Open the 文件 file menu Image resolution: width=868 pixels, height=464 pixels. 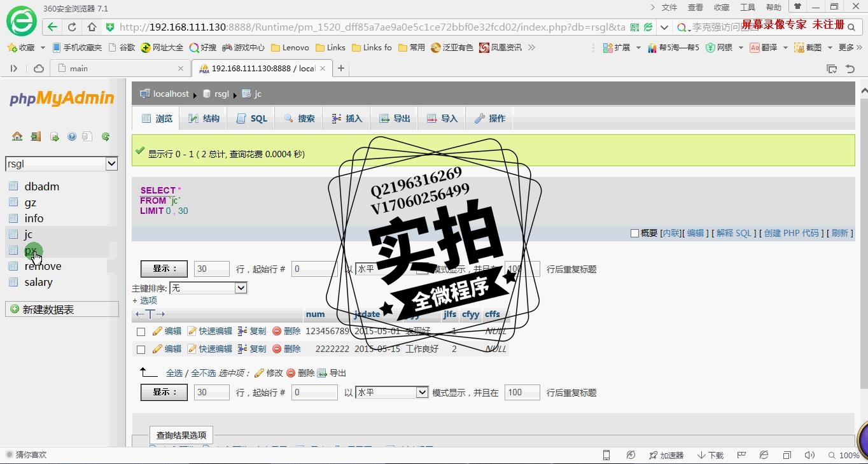669,8
